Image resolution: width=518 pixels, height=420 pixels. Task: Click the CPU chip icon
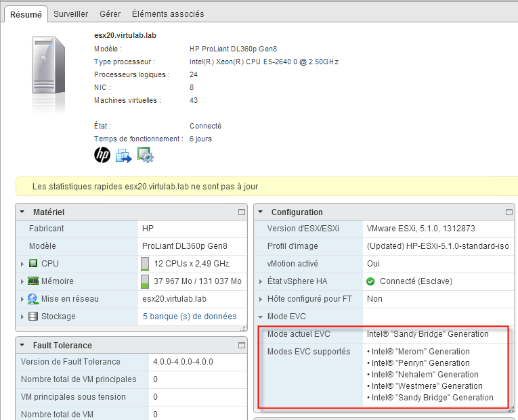click(x=33, y=263)
